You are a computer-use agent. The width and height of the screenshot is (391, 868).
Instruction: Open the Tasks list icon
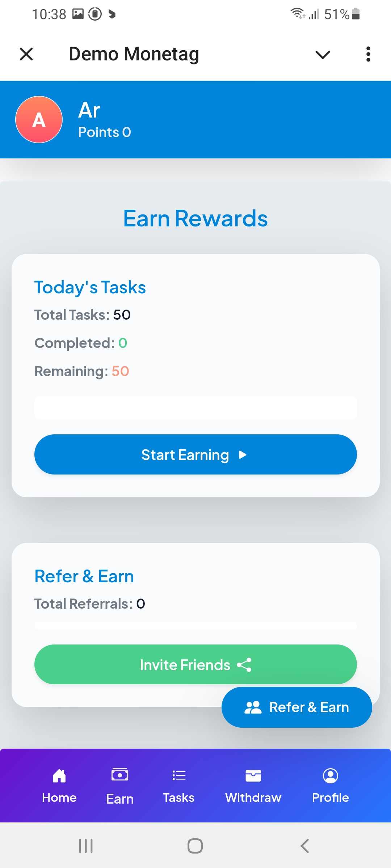(x=179, y=775)
